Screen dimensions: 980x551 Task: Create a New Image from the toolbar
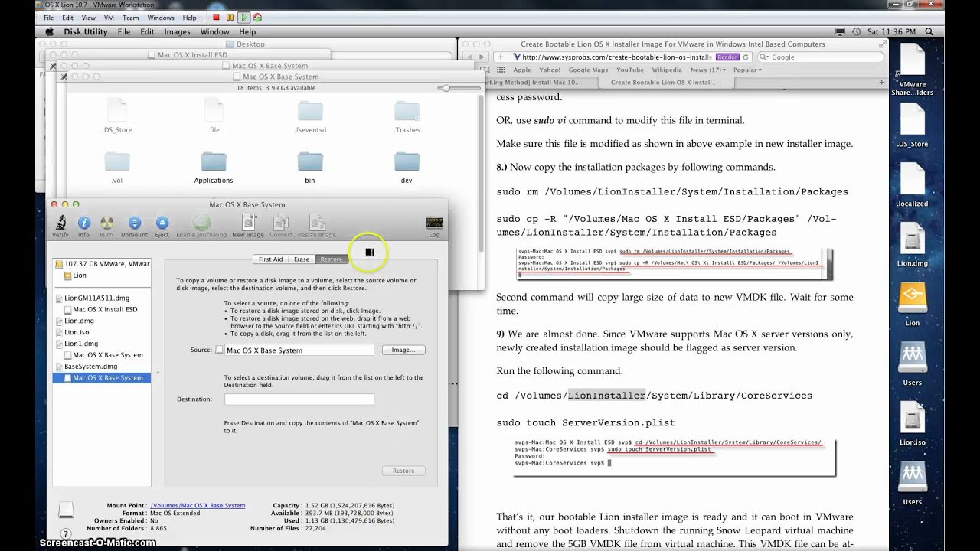click(x=248, y=222)
